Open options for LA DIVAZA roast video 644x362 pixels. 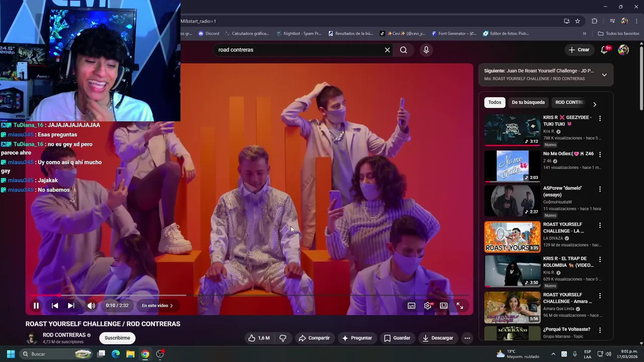pos(600,225)
